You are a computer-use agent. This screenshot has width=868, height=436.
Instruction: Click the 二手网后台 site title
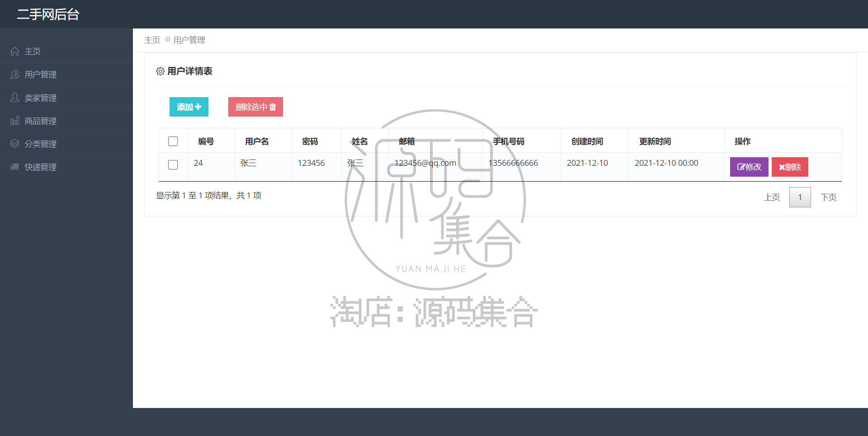[x=48, y=14]
